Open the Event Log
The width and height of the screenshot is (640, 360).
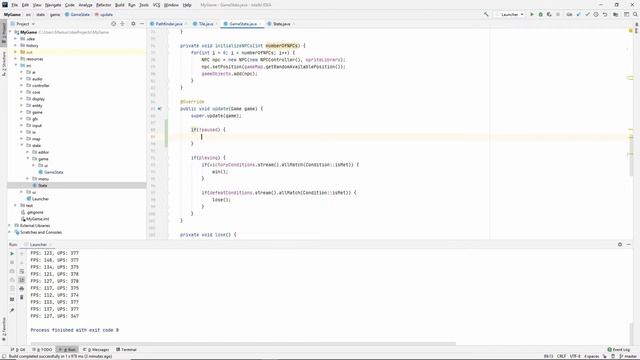618,349
